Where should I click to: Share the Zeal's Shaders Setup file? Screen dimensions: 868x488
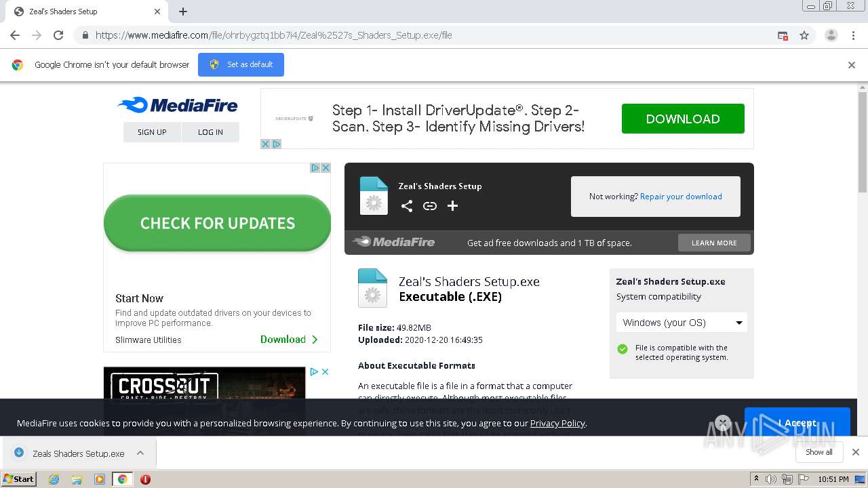tap(407, 206)
